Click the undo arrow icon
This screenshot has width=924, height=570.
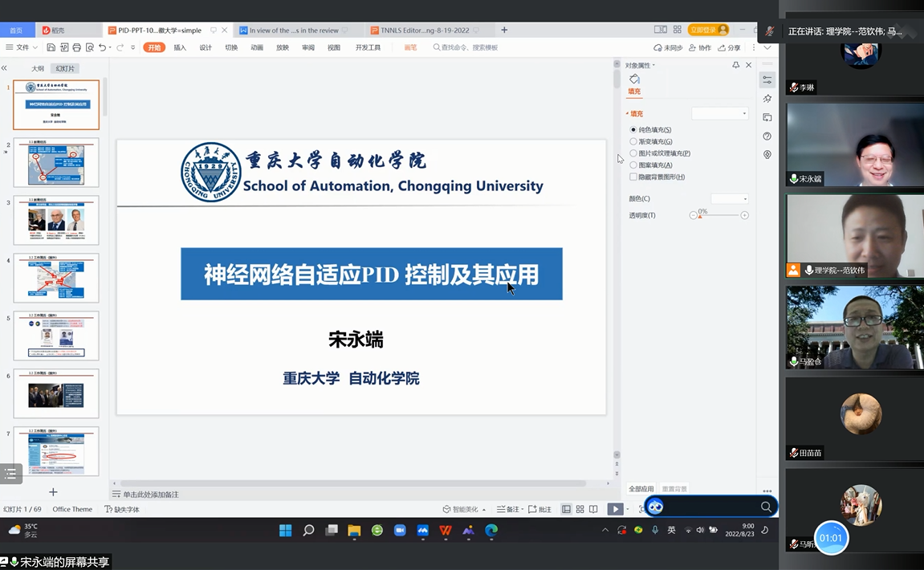103,47
